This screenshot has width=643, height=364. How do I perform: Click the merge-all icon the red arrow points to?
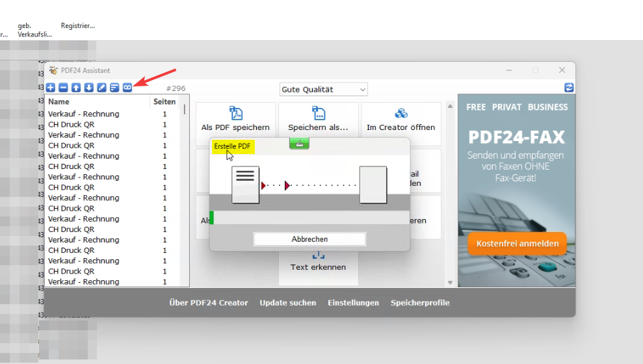pyautogui.click(x=127, y=88)
